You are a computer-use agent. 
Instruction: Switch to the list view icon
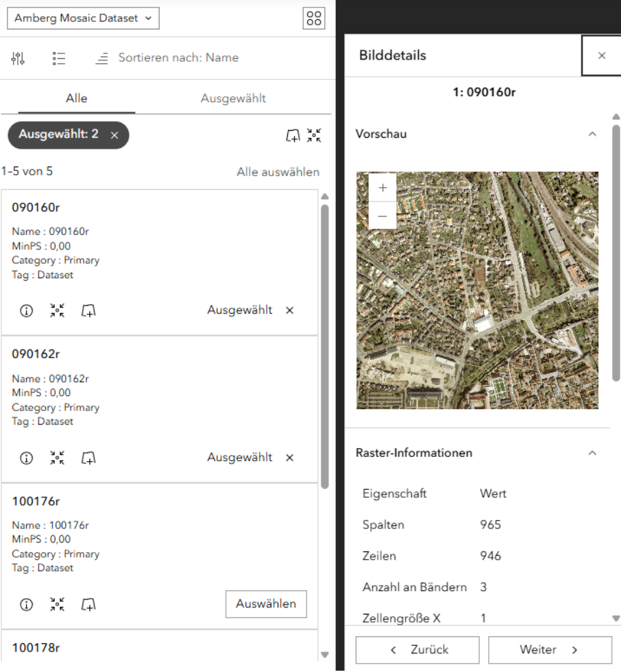click(x=59, y=58)
